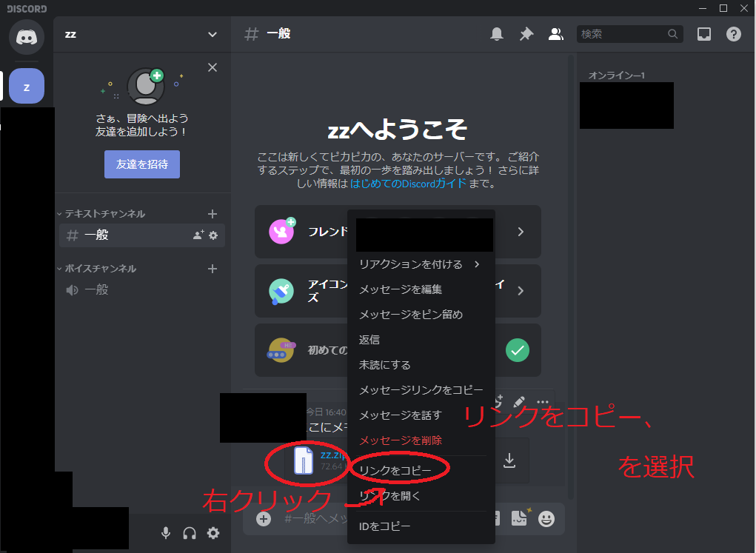Viewport: 756px width, 553px height.
Task: Click the zip file attachment icon
Action: (304, 460)
